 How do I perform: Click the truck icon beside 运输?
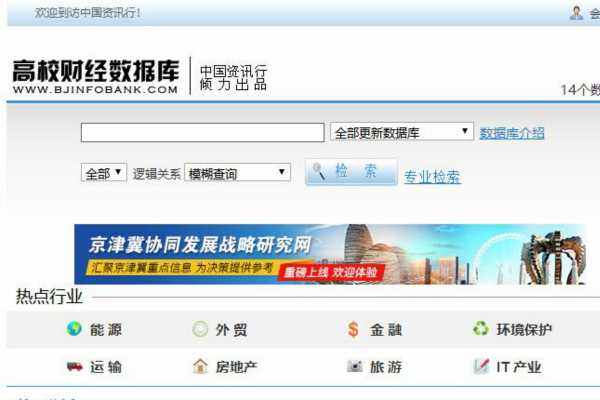75,367
